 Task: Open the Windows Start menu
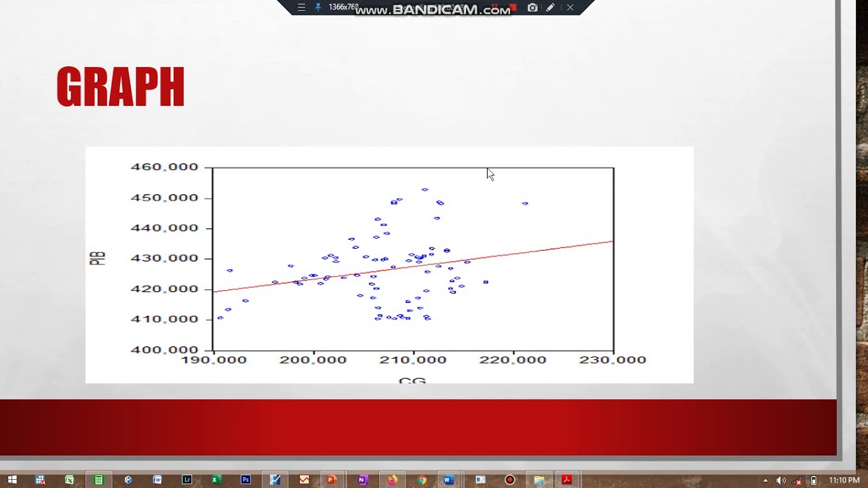click(12, 480)
